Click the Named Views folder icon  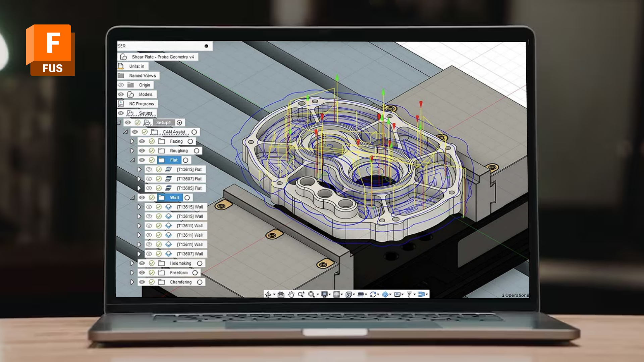pos(121,76)
